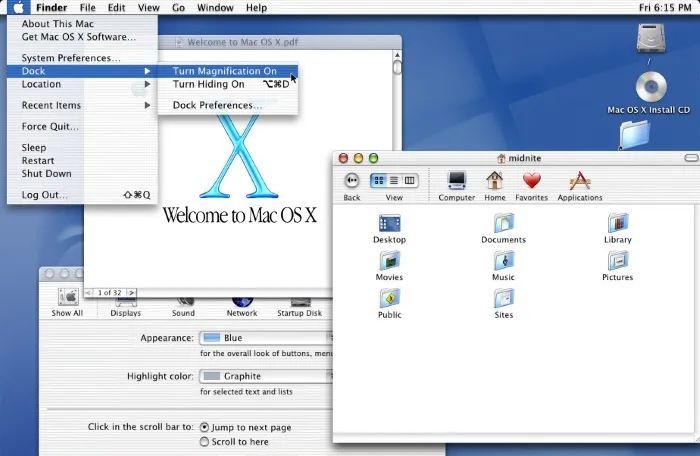
Task: Choose Get Mac OS X Software
Action: [x=82, y=37]
